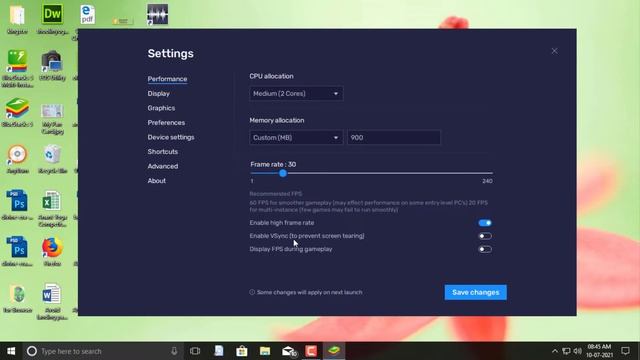Click the Frame rate slider handle

(283, 173)
